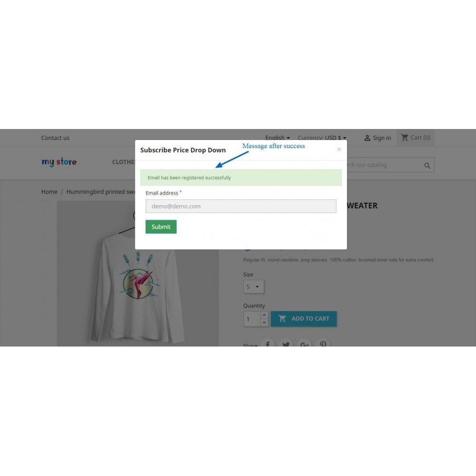
Task: Expand the English language dropdown
Action: [277, 137]
